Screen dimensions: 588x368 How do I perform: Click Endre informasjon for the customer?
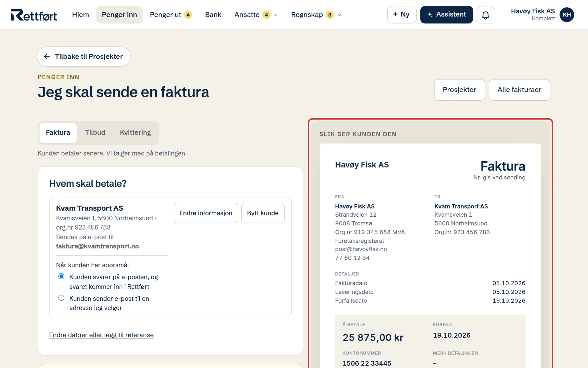[x=206, y=213]
